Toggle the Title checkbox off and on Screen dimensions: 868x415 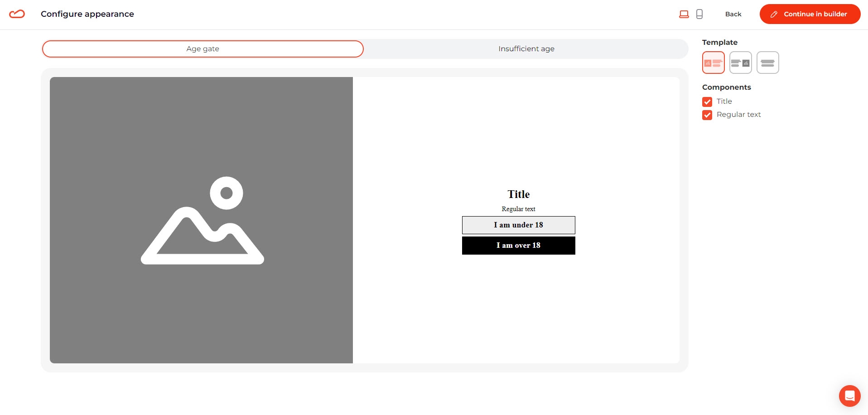click(x=707, y=101)
